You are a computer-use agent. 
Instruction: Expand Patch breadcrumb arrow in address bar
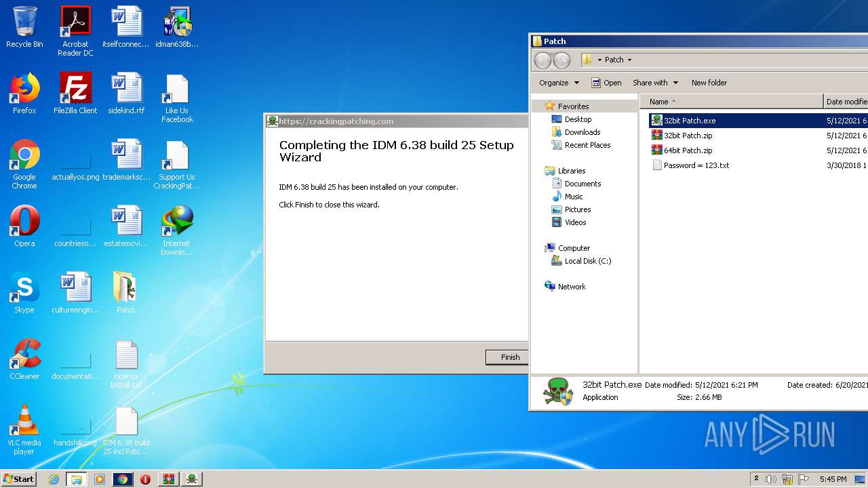pyautogui.click(x=629, y=60)
